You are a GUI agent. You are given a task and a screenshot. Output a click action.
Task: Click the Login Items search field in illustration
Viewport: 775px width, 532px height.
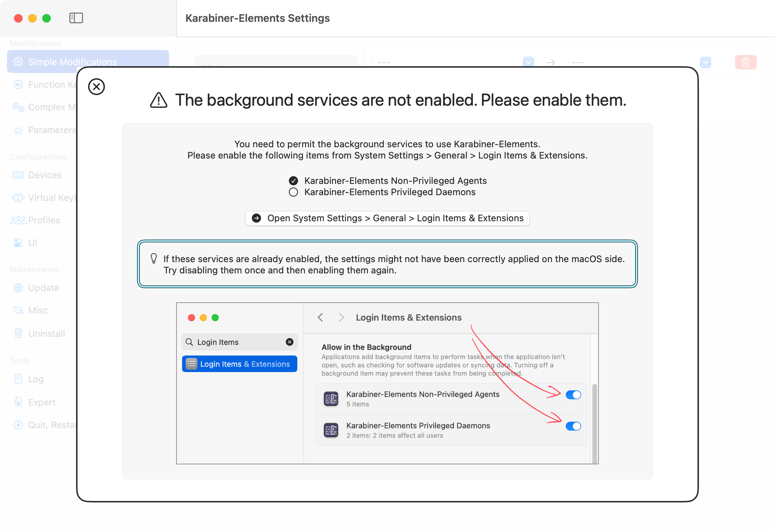click(x=240, y=342)
